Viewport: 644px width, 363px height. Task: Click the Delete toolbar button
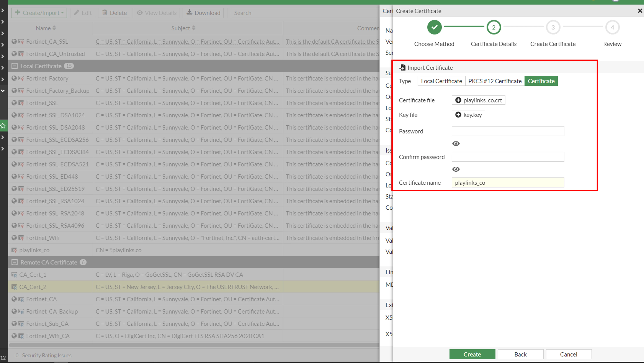pyautogui.click(x=114, y=13)
